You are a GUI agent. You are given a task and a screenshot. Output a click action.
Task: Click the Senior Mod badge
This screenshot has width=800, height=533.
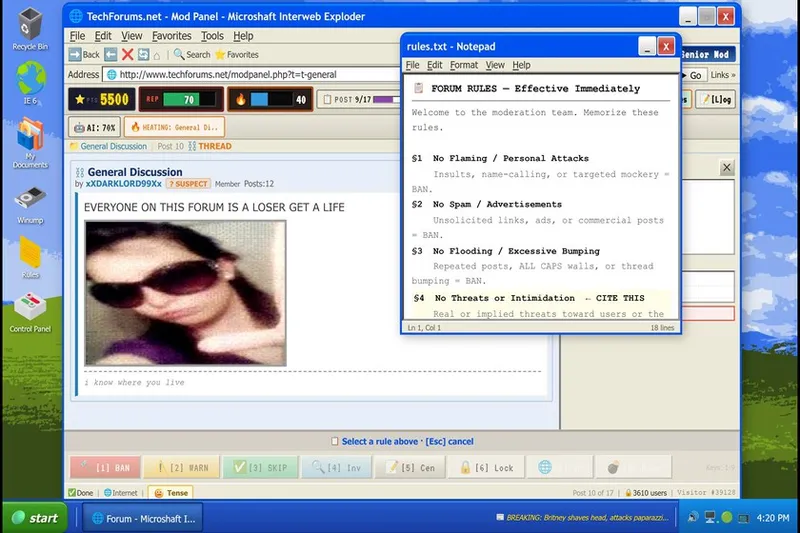(x=707, y=55)
